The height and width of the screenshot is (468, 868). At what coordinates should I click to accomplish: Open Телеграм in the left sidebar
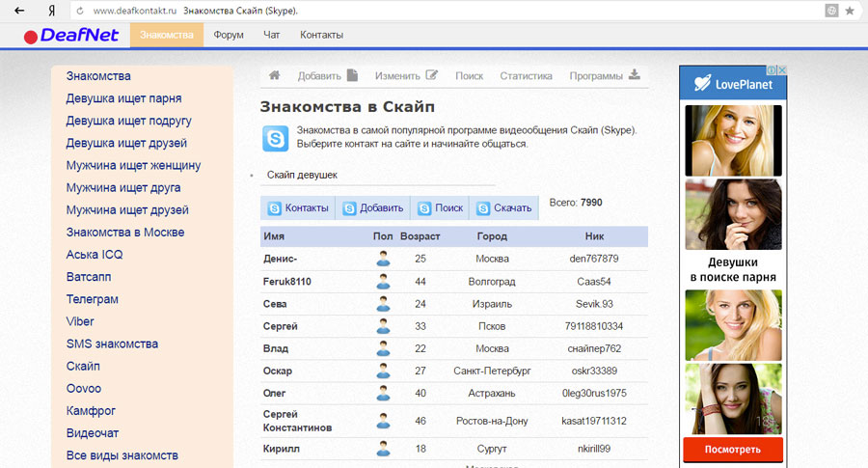pos(93,299)
